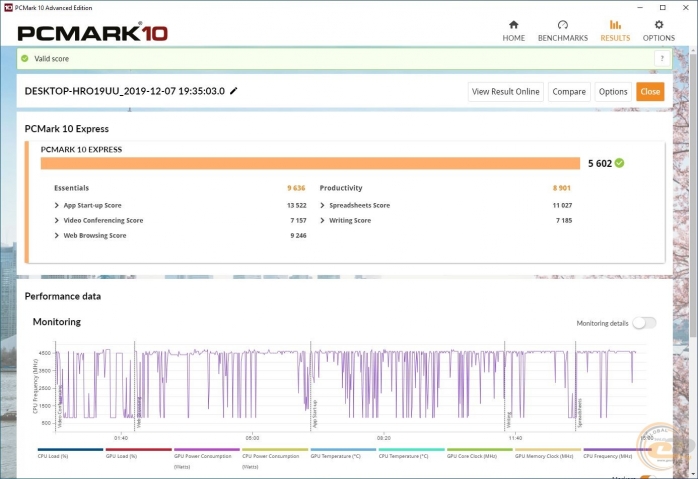The image size is (698, 479).
Task: Open the Home section
Action: click(x=513, y=31)
